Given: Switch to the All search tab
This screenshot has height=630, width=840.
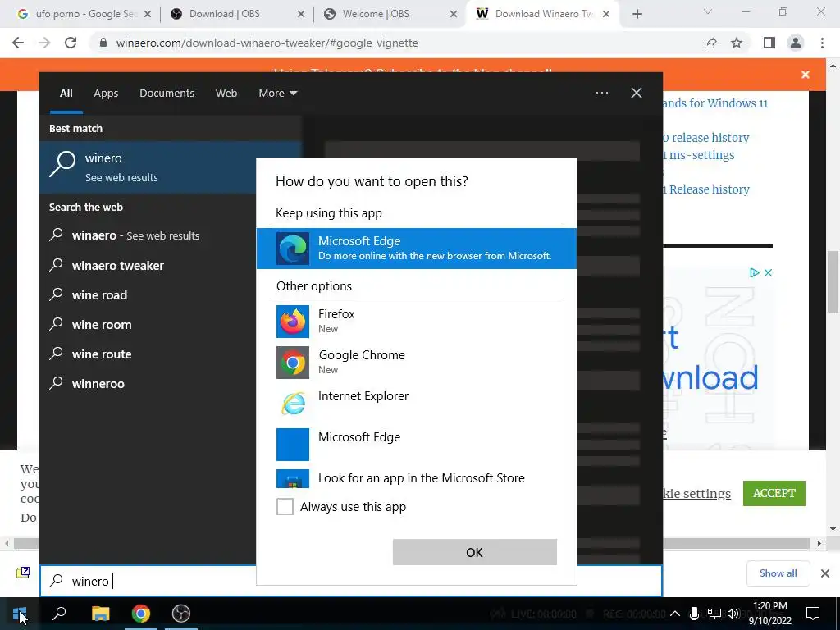Looking at the screenshot, I should pos(66,93).
